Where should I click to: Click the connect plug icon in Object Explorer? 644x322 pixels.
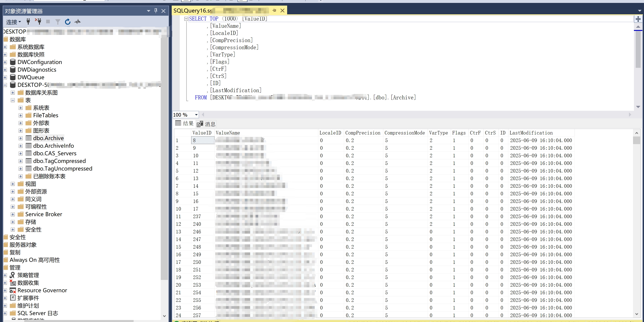click(x=28, y=22)
